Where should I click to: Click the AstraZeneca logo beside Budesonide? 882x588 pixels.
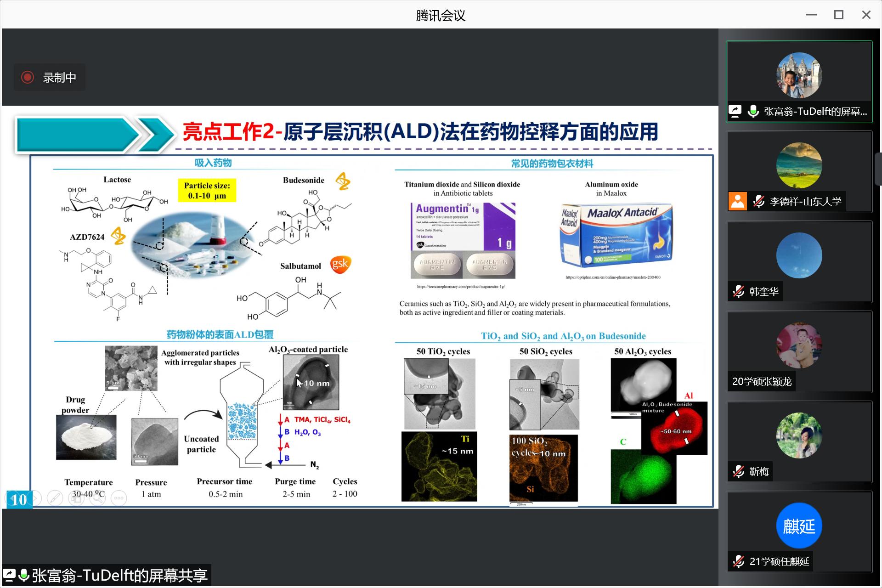[x=343, y=181]
